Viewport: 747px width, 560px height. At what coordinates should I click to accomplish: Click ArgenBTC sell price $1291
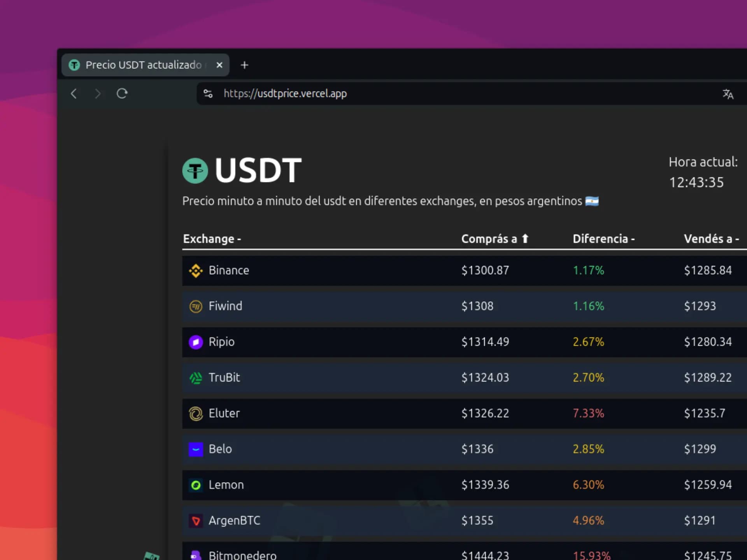(700, 521)
